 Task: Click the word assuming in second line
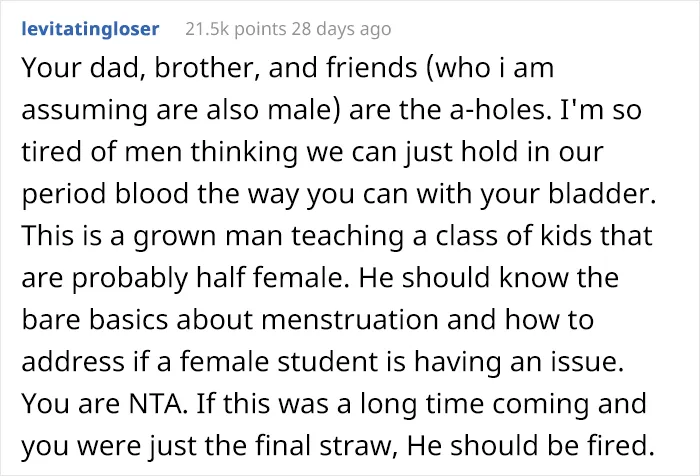pyautogui.click(x=84, y=111)
